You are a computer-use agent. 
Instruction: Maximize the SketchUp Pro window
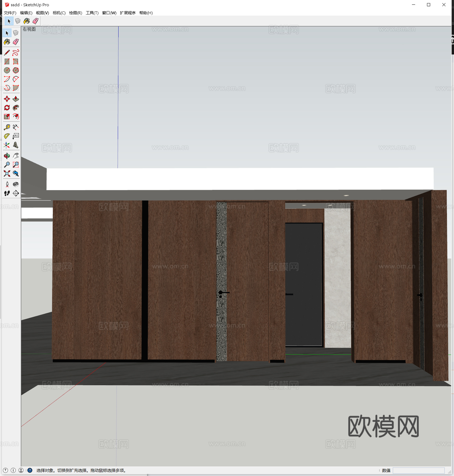click(429, 5)
